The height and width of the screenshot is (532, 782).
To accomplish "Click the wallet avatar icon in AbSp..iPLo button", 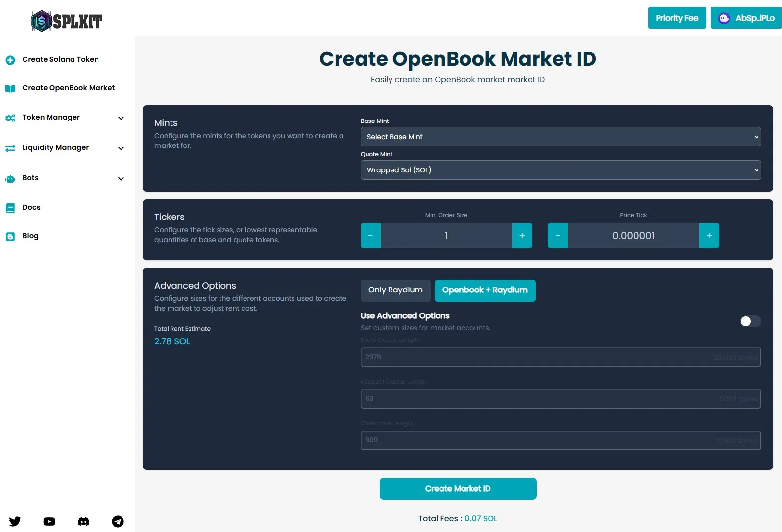I will click(x=724, y=18).
